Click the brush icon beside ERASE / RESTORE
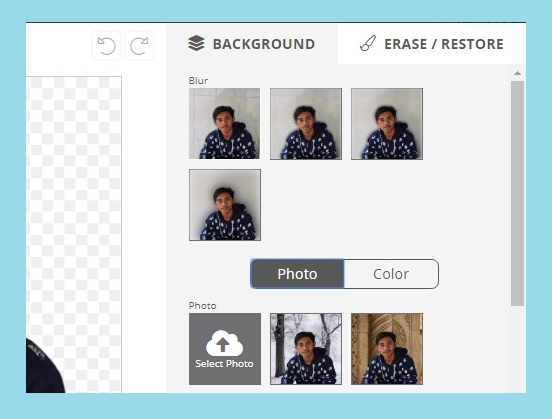Image resolution: width=552 pixels, height=419 pixels. click(x=368, y=44)
